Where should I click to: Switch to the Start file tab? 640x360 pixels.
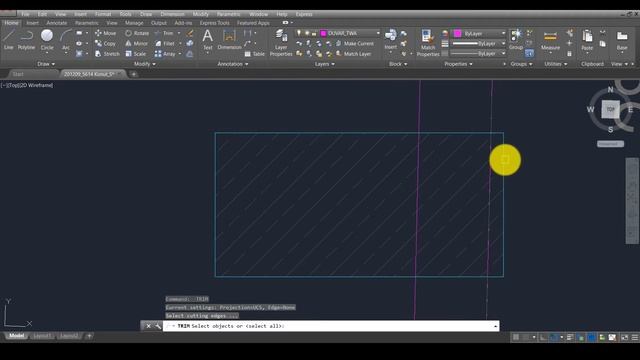[18, 74]
